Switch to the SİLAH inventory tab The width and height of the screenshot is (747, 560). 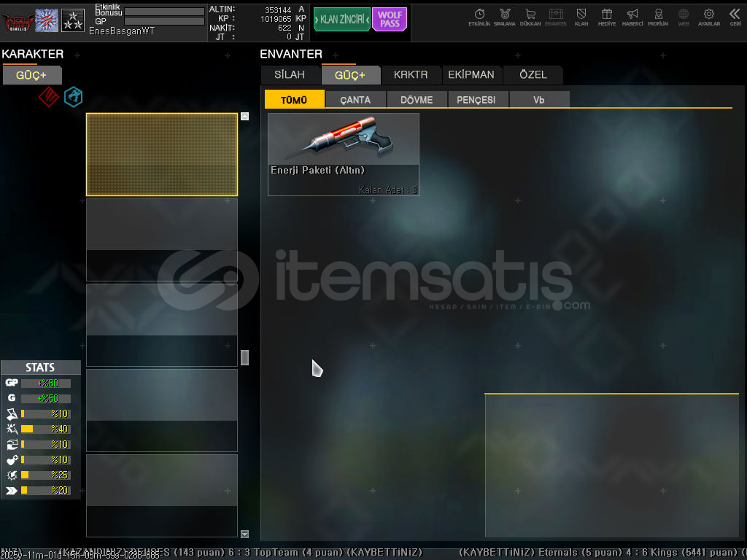click(290, 75)
